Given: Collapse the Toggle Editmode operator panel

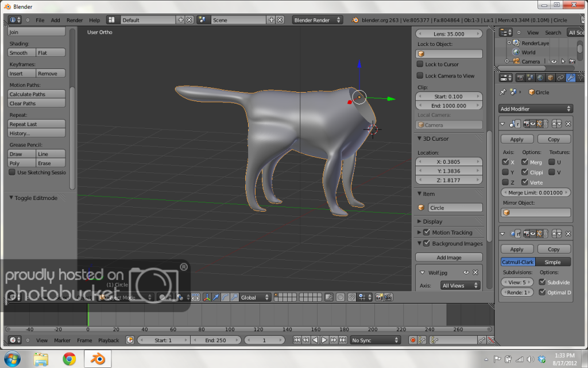Looking at the screenshot, I should pos(11,198).
